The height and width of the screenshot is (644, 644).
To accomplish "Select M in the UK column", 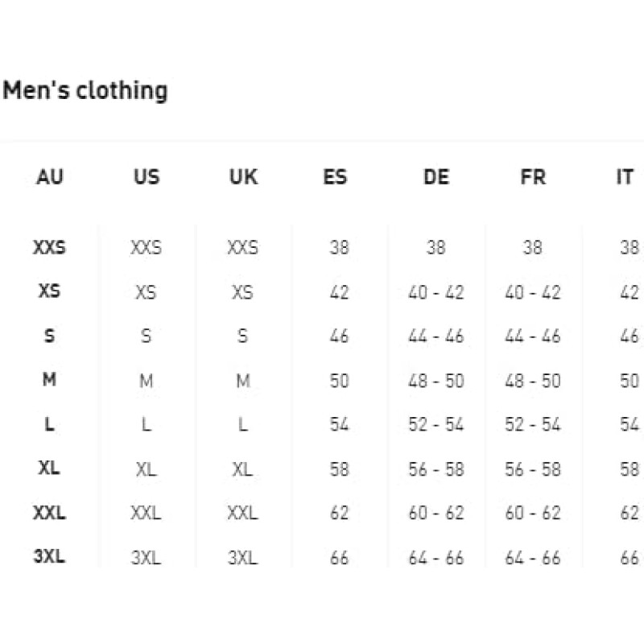I will click(x=242, y=380).
